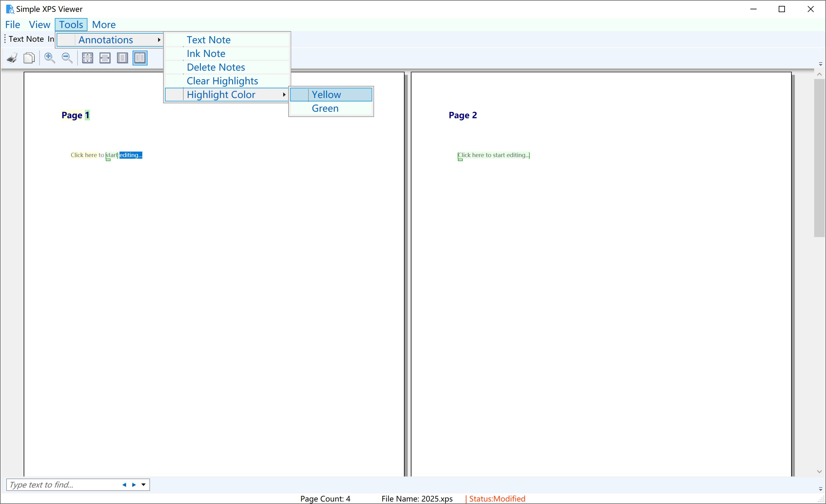Click the next search result arrow
This screenshot has height=504, width=826.
point(134,485)
